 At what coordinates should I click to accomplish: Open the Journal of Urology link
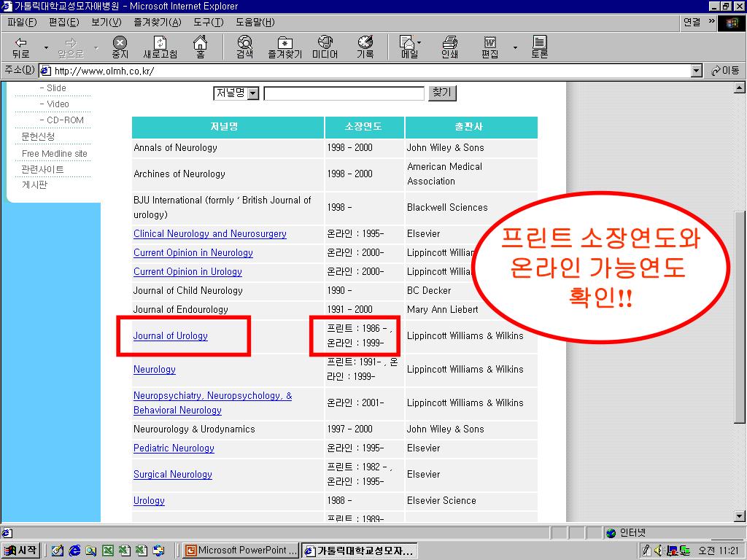point(171,335)
